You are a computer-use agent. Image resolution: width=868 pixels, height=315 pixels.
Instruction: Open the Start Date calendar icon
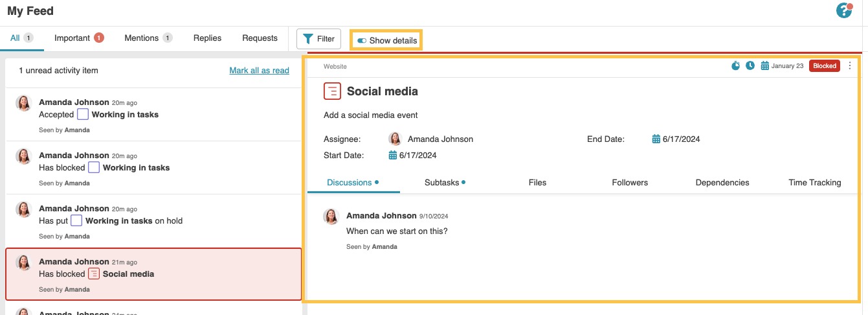click(x=393, y=155)
